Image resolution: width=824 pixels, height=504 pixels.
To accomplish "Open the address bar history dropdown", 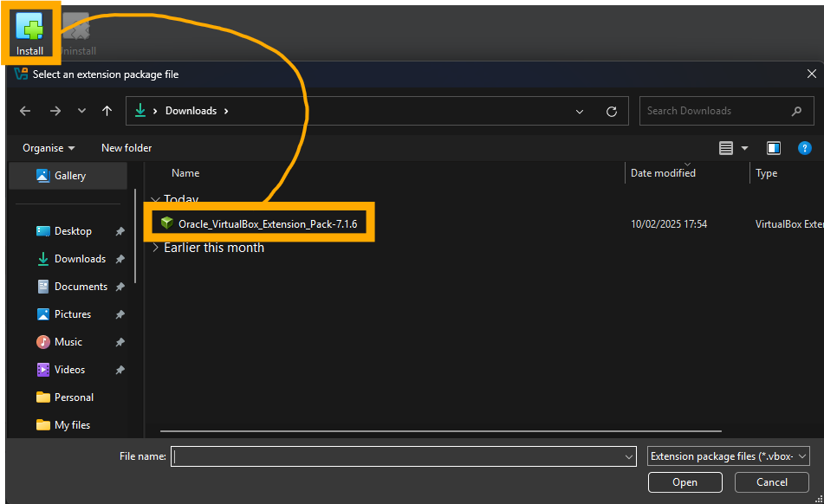I will click(579, 111).
